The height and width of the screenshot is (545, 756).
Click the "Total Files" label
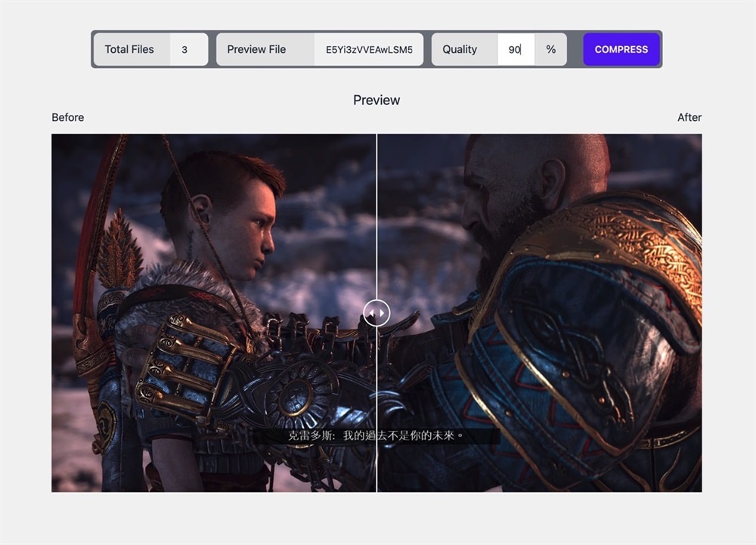(129, 49)
